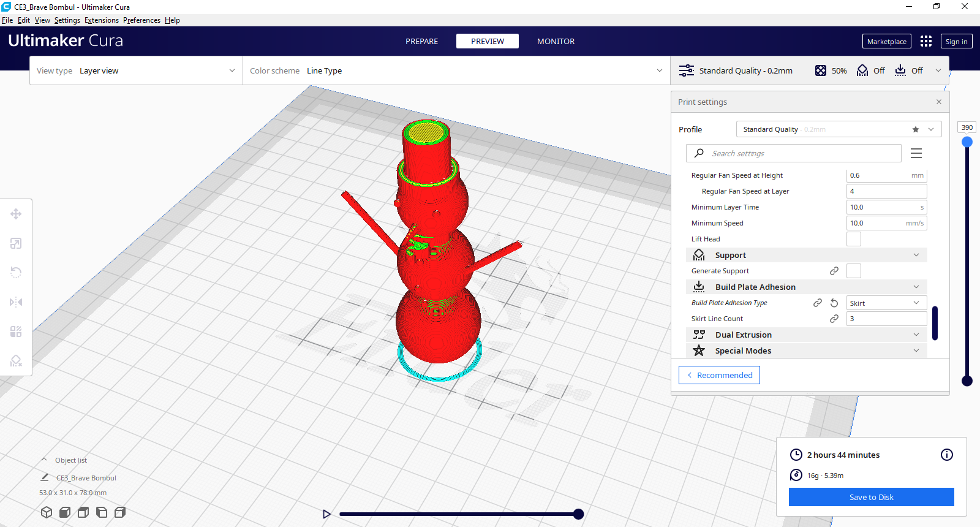The height and width of the screenshot is (527, 980).
Task: Close the Print settings panel
Action: tap(939, 102)
